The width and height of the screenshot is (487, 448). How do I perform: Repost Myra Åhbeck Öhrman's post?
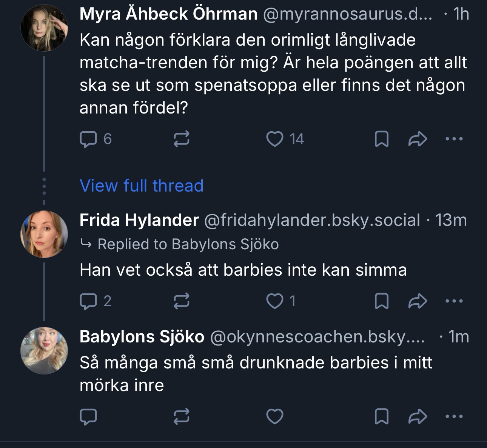(181, 139)
